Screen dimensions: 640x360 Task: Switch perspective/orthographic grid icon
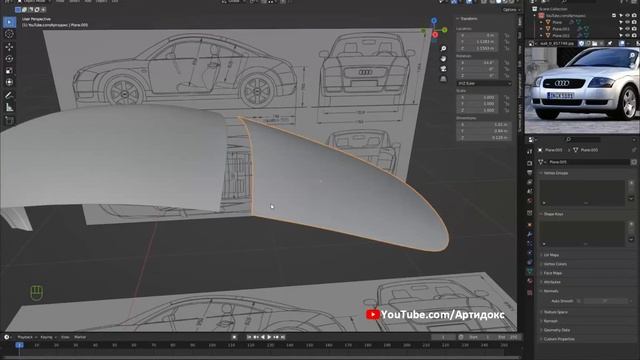pos(443,79)
